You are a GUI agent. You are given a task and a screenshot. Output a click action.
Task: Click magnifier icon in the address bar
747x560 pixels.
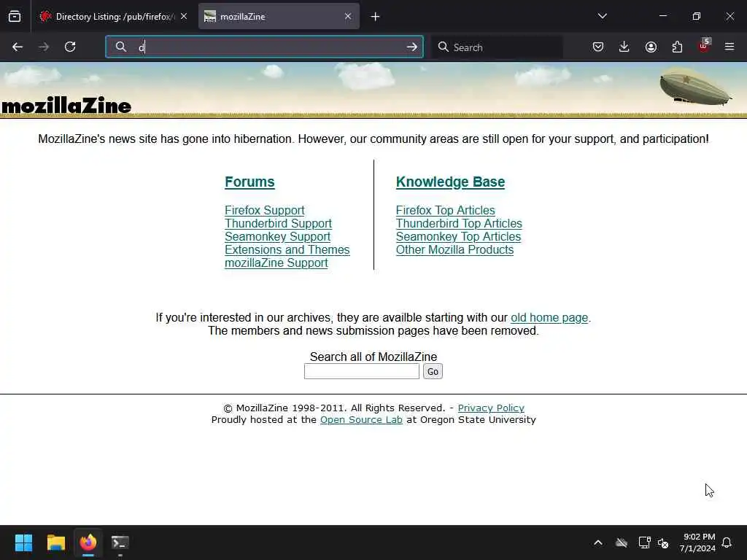pos(121,47)
